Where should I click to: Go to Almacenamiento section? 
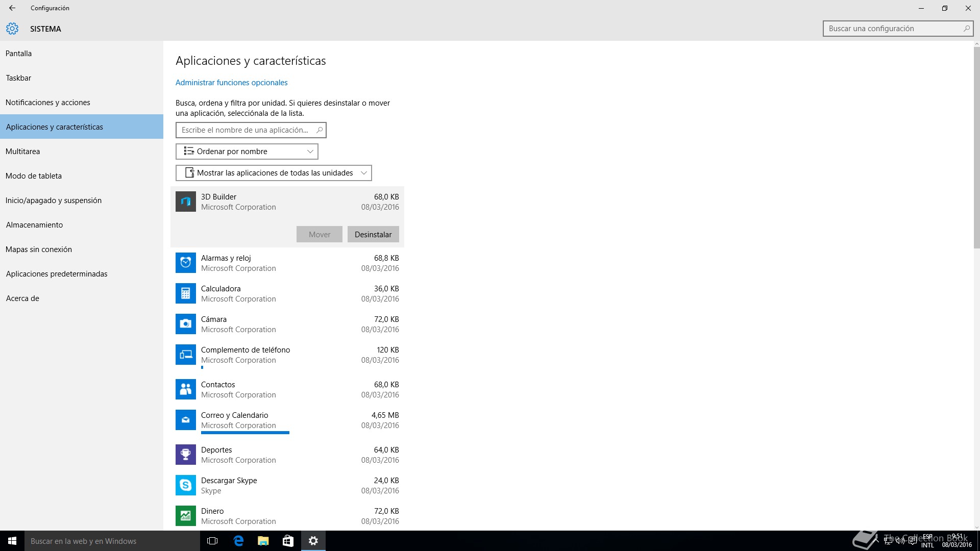click(x=82, y=224)
